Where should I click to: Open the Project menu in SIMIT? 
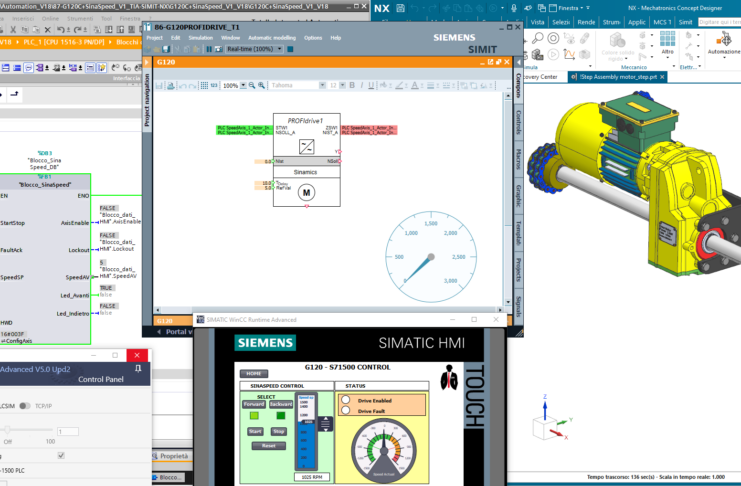155,38
